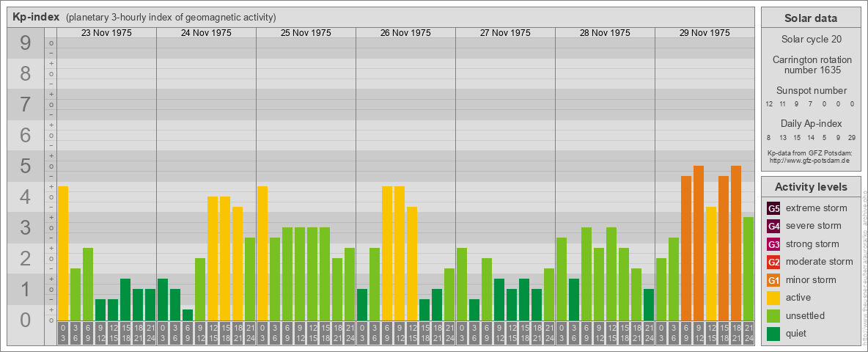Select the 23 Nov 1975 date header
868x352 pixels.
coord(106,33)
